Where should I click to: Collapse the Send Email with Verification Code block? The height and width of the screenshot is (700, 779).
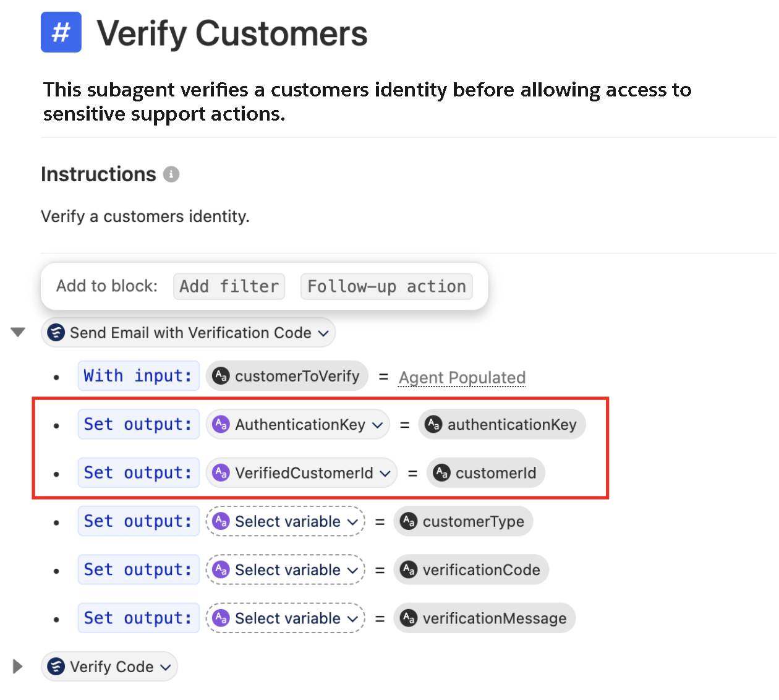pos(18,333)
